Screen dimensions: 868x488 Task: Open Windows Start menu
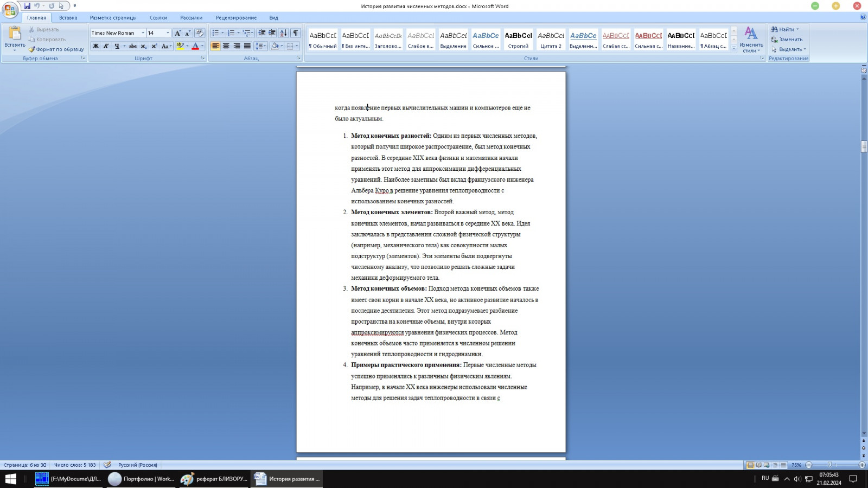(11, 479)
